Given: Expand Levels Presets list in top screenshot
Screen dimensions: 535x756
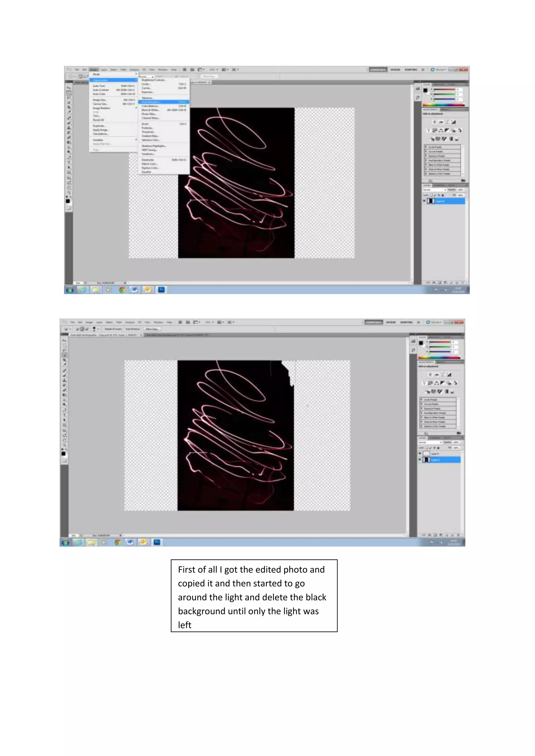Looking at the screenshot, I should coord(426,147).
